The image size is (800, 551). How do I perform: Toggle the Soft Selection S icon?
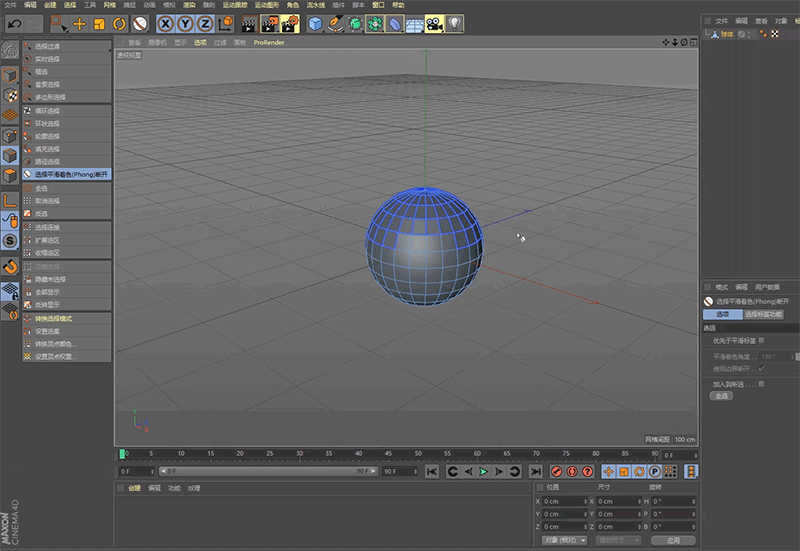point(10,241)
